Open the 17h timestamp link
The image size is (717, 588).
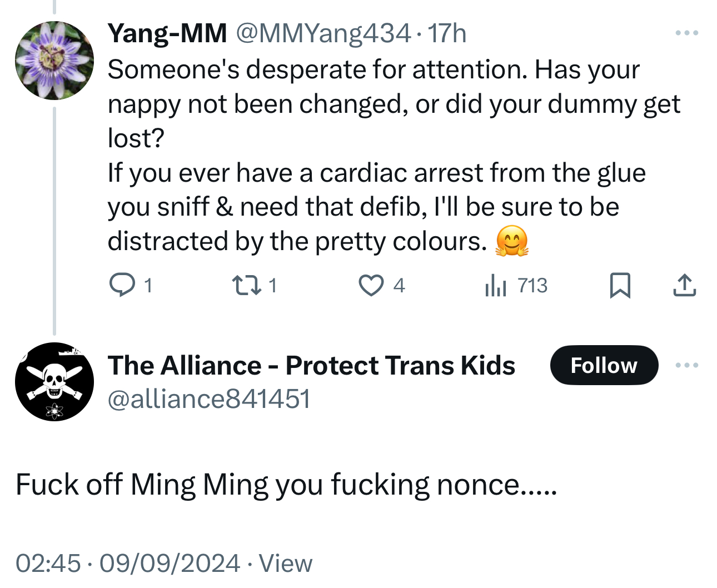point(447,33)
